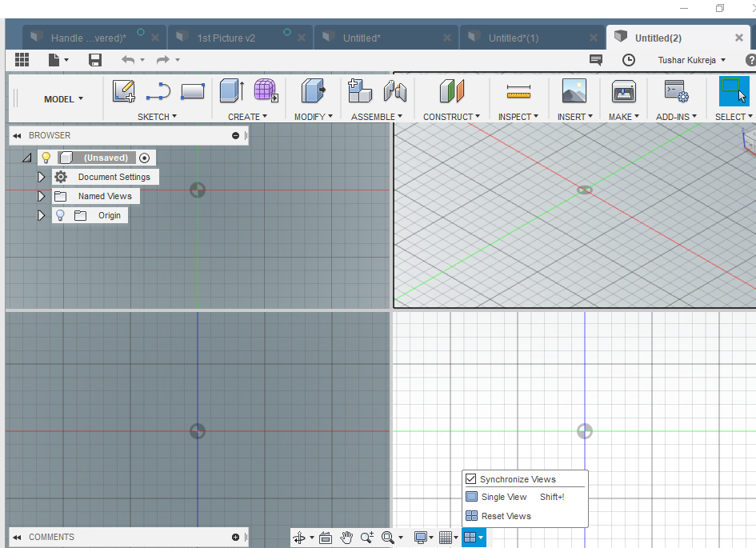This screenshot has width=756, height=548.
Task: Expand the Document Settings tree node
Action: [x=41, y=177]
